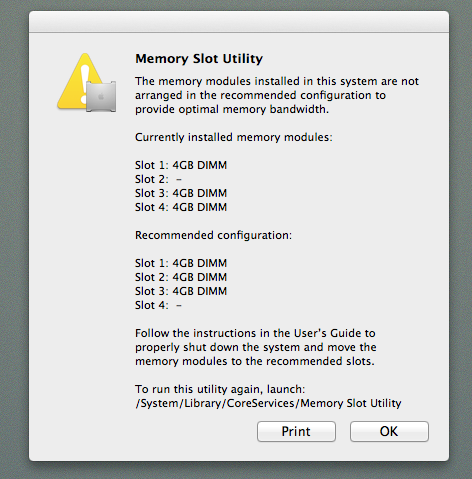This screenshot has width=472, height=479.
Task: Select currently installed Slot 3 4GB DIMM line
Action: point(181,193)
